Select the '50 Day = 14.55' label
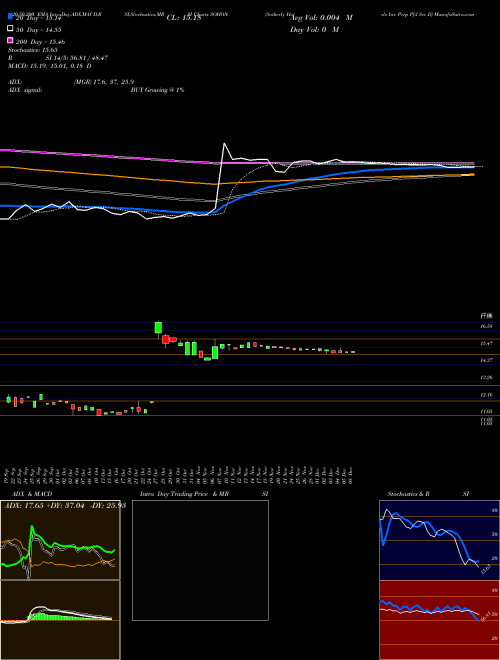This screenshot has width=500, height=660. [x=39, y=30]
